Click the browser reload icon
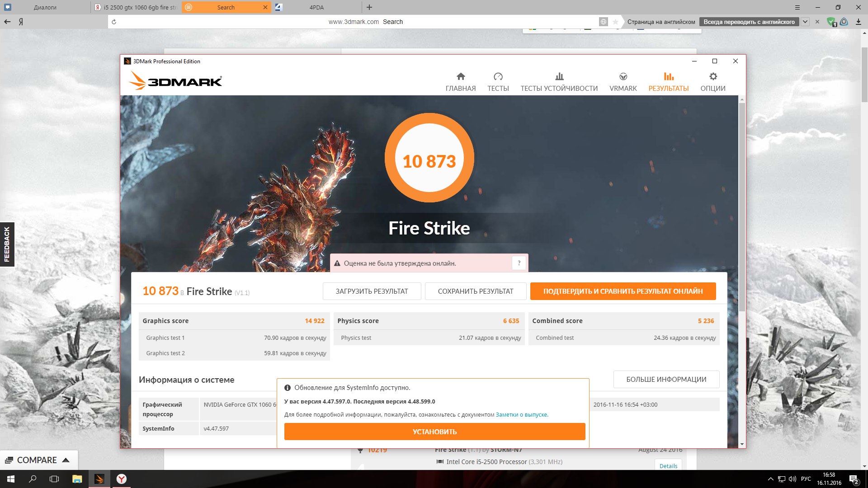This screenshot has height=488, width=868. pyautogui.click(x=114, y=22)
